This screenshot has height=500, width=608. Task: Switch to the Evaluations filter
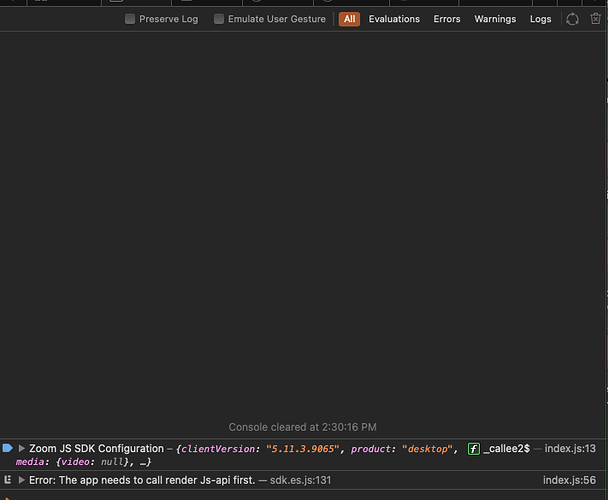394,19
